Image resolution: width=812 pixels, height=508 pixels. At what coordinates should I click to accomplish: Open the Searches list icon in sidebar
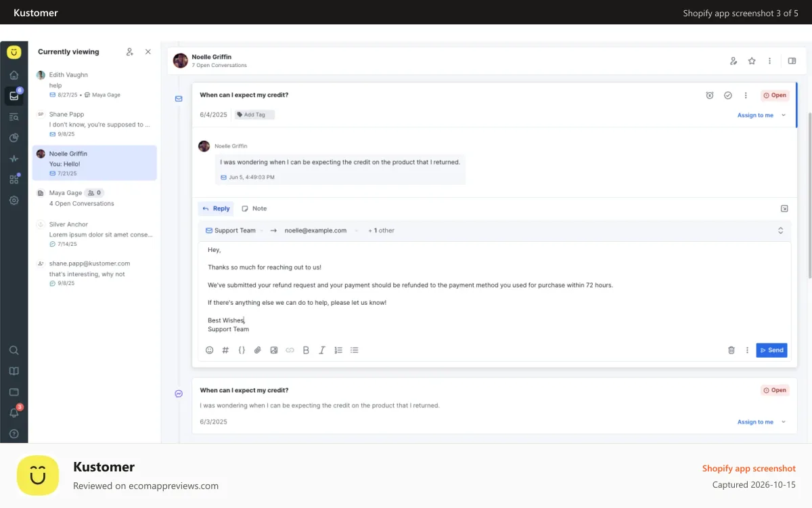click(14, 117)
